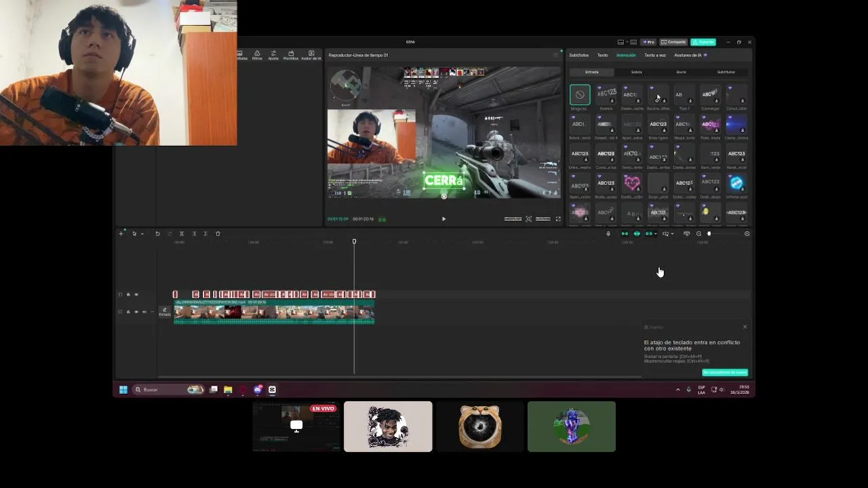Click the undo icon on timeline toolbar
This screenshot has width=868, height=488.
157,234
